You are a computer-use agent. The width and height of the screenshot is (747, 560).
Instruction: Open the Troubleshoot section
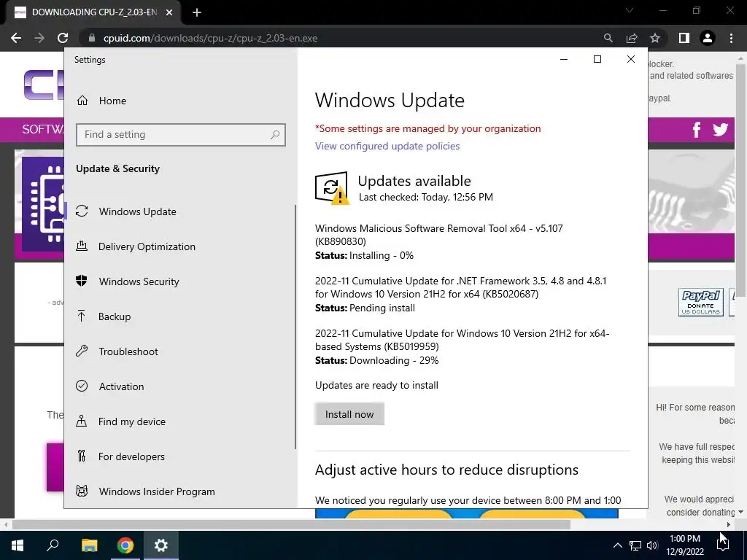[128, 351]
